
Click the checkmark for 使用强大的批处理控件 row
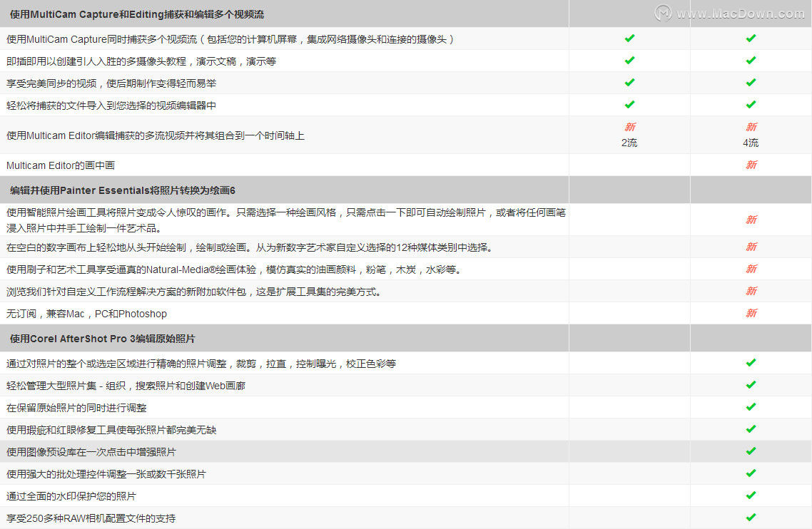[x=751, y=473]
